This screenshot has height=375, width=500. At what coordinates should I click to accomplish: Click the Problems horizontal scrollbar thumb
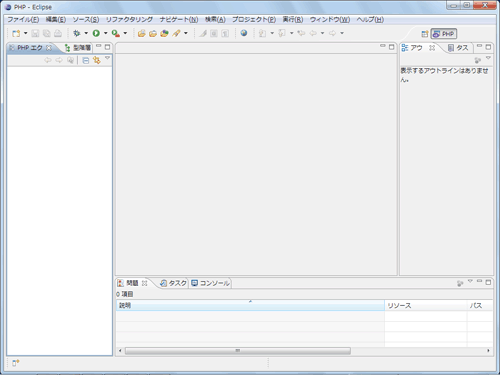(238, 351)
